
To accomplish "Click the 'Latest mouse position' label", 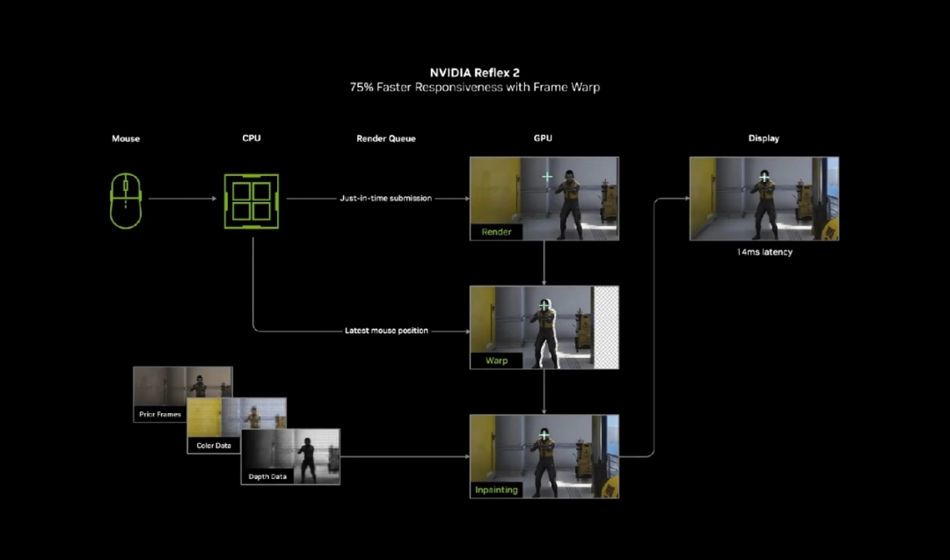I will (386, 331).
